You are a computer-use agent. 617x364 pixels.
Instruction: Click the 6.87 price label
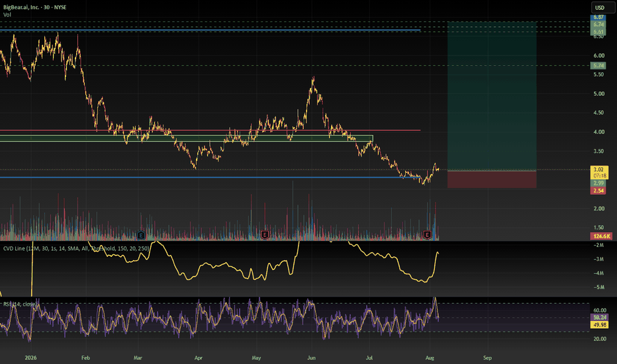pos(598,17)
